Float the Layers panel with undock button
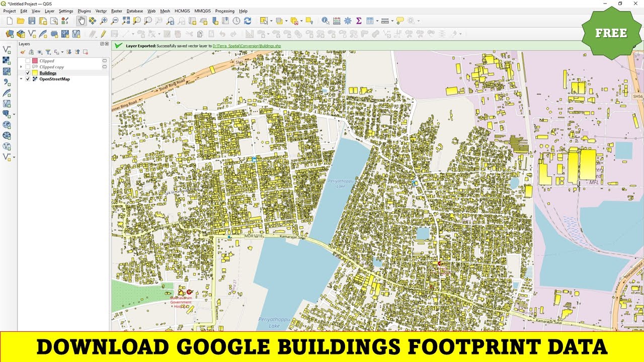The width and height of the screenshot is (644, 362). 102,44
